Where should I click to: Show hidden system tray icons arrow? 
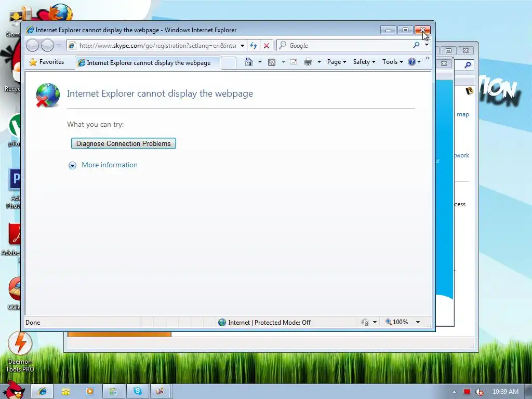454,392
